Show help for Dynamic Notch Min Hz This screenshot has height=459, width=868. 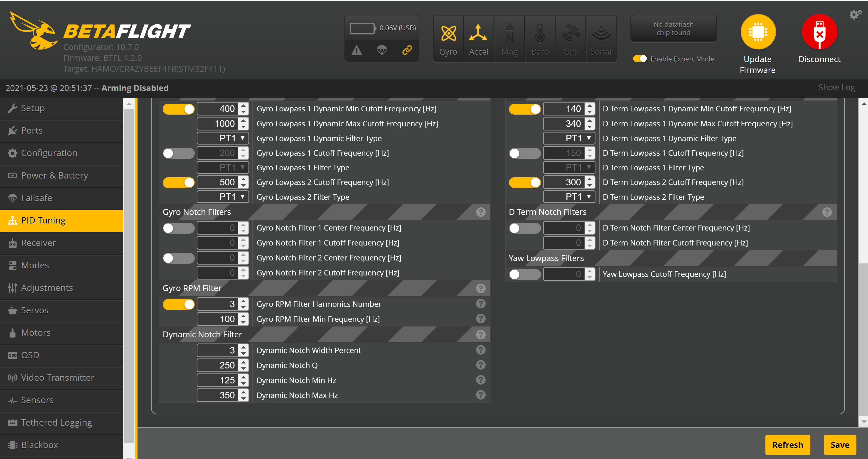coord(481,380)
